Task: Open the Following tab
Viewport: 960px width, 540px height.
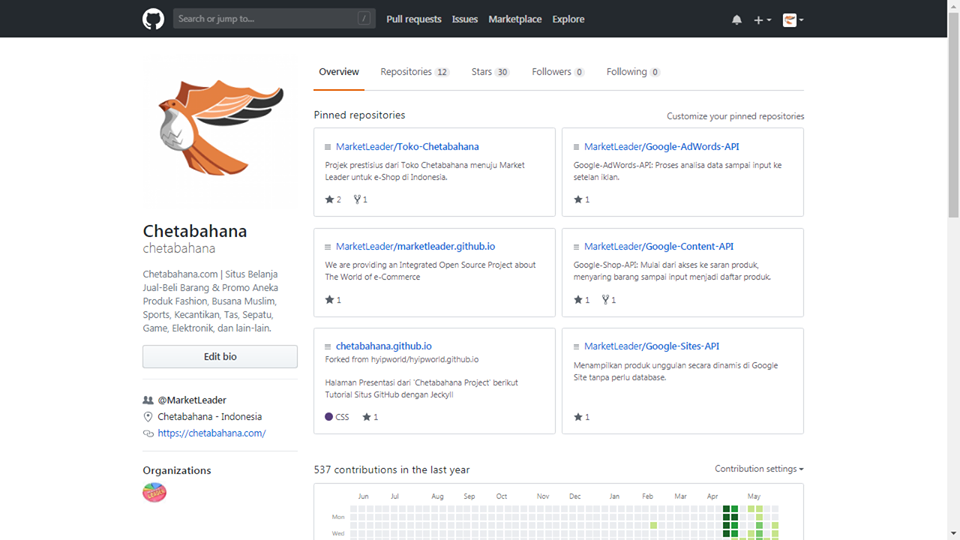Action: 633,72
